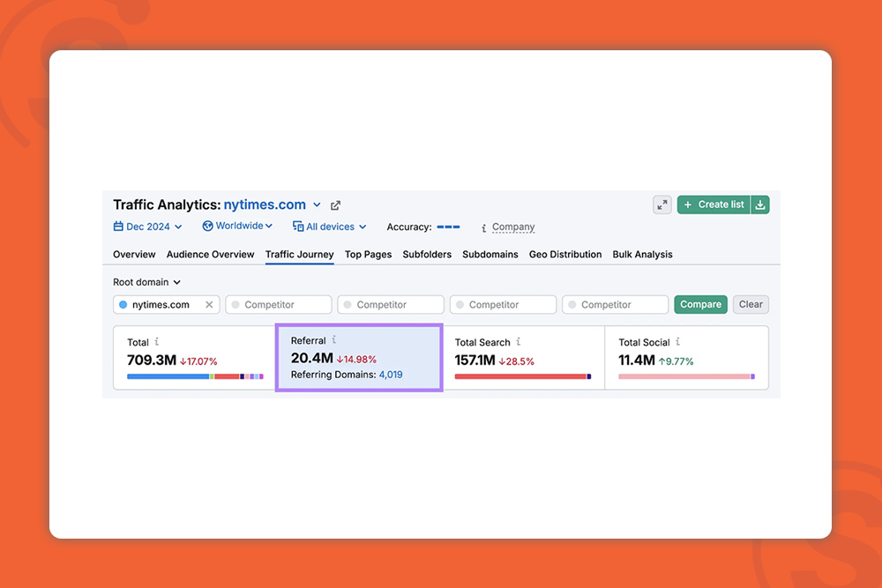Click the Create list button
The image size is (882, 588).
(714, 205)
